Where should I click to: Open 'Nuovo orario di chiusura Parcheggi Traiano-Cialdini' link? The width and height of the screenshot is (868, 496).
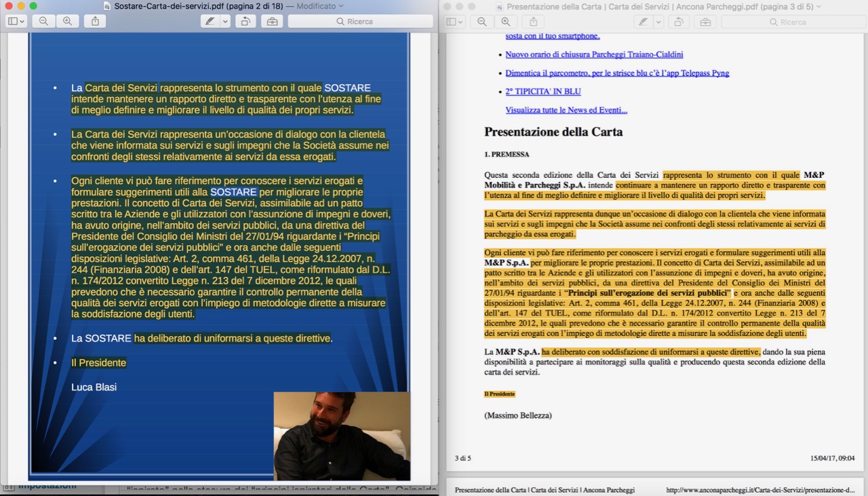click(x=594, y=54)
